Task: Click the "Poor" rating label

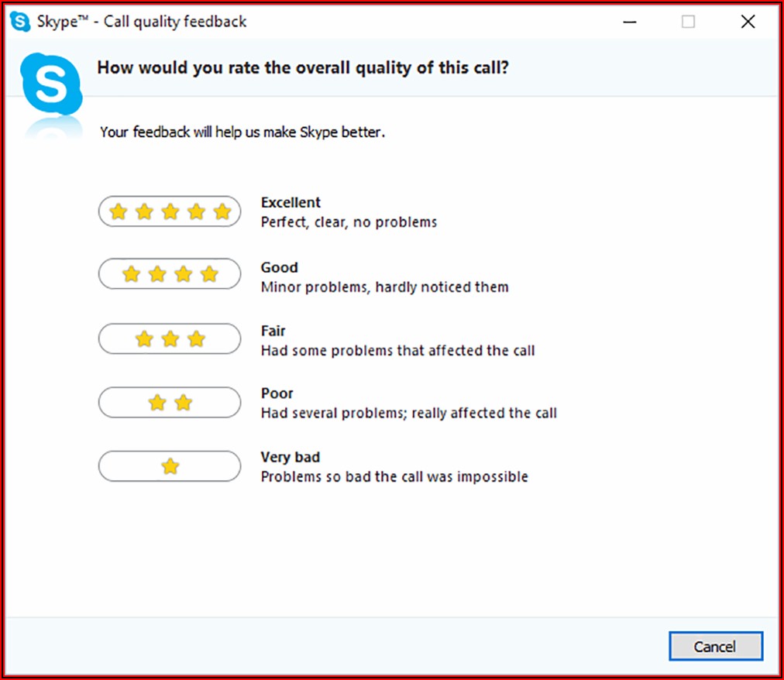Action: 277,393
